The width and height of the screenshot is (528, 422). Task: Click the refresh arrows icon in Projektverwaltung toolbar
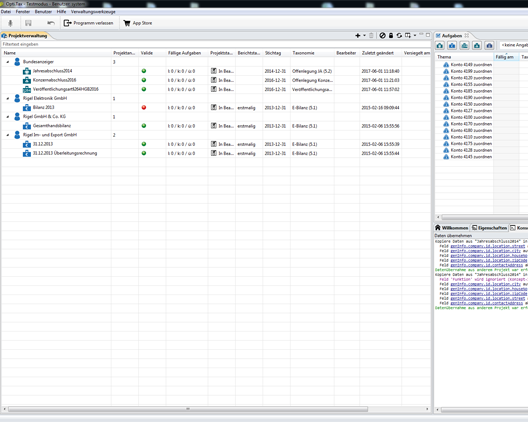399,35
